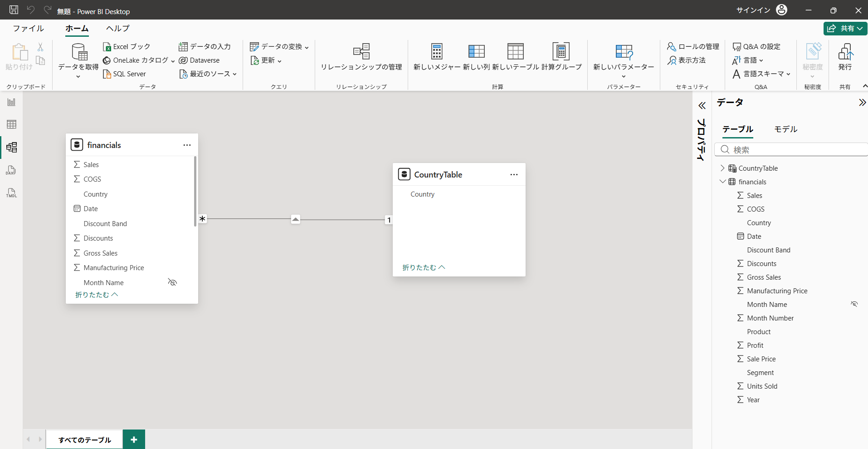
Task: Select Gross Sales field in Data pane
Action: coord(764,277)
